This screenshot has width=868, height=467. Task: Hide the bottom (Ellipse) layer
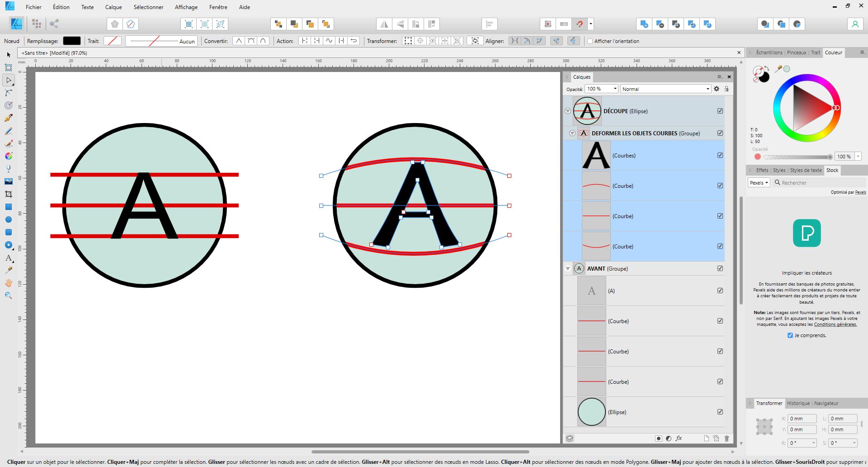(x=720, y=412)
